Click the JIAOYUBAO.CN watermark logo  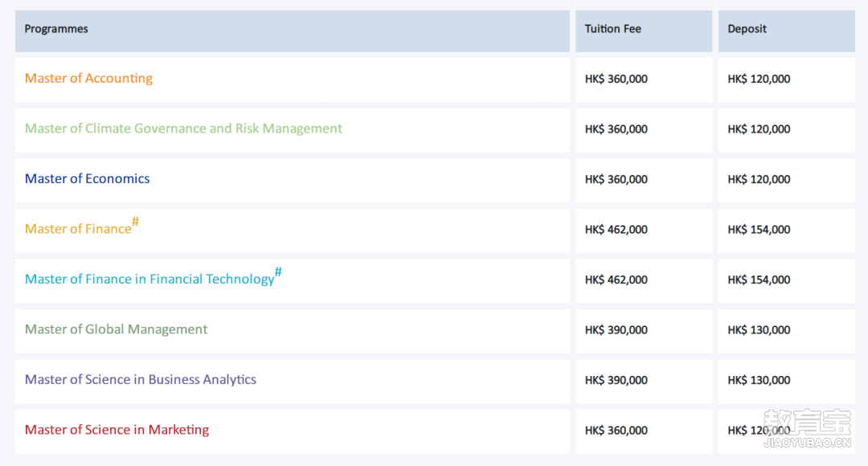(807, 428)
